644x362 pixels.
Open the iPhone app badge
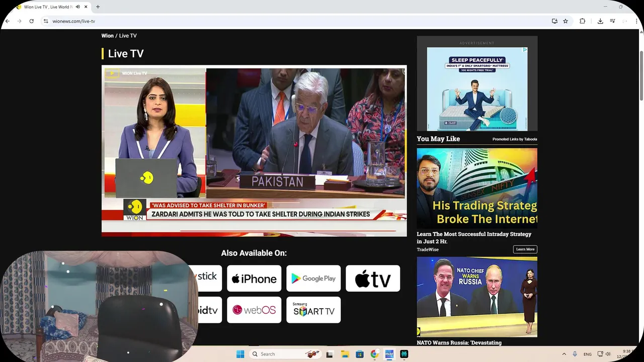click(254, 279)
